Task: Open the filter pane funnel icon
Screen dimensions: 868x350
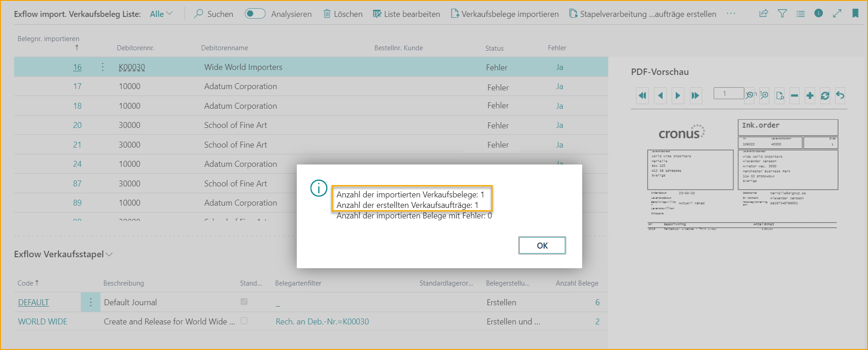Action: pyautogui.click(x=782, y=14)
